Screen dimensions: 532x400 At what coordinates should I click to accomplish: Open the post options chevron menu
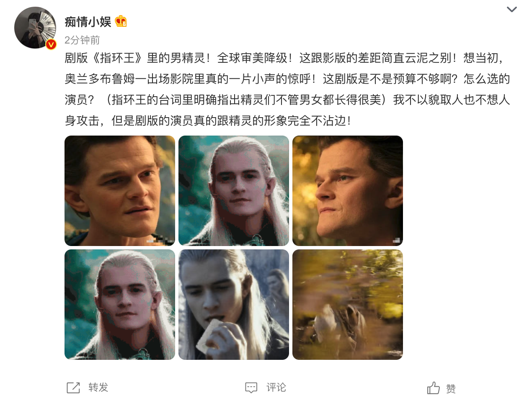pyautogui.click(x=511, y=10)
